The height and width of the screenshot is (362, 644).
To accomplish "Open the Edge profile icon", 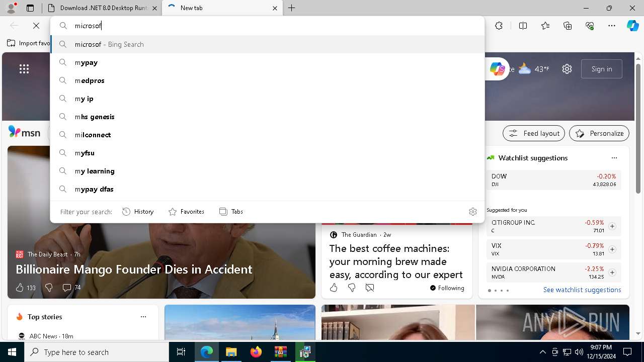I will pyautogui.click(x=11, y=8).
